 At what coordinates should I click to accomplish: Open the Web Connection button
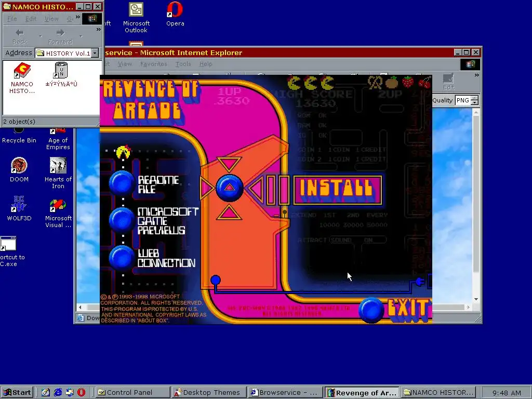[122, 258]
